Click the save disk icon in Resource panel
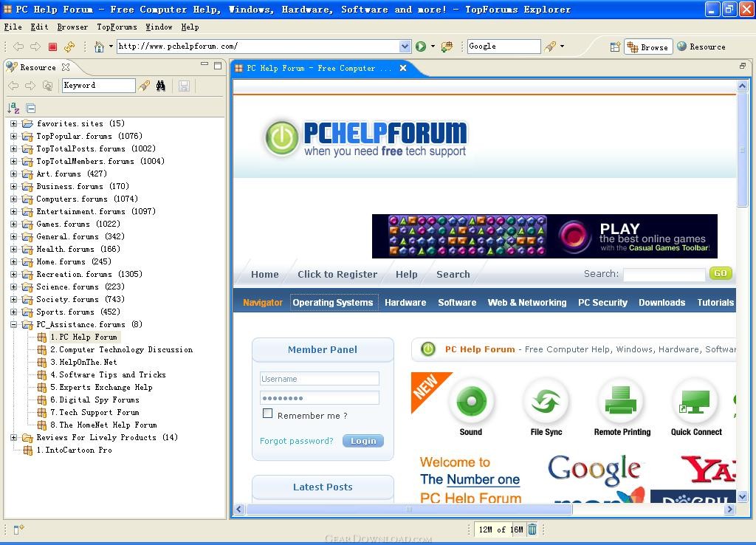The height and width of the screenshot is (545, 756). (184, 86)
